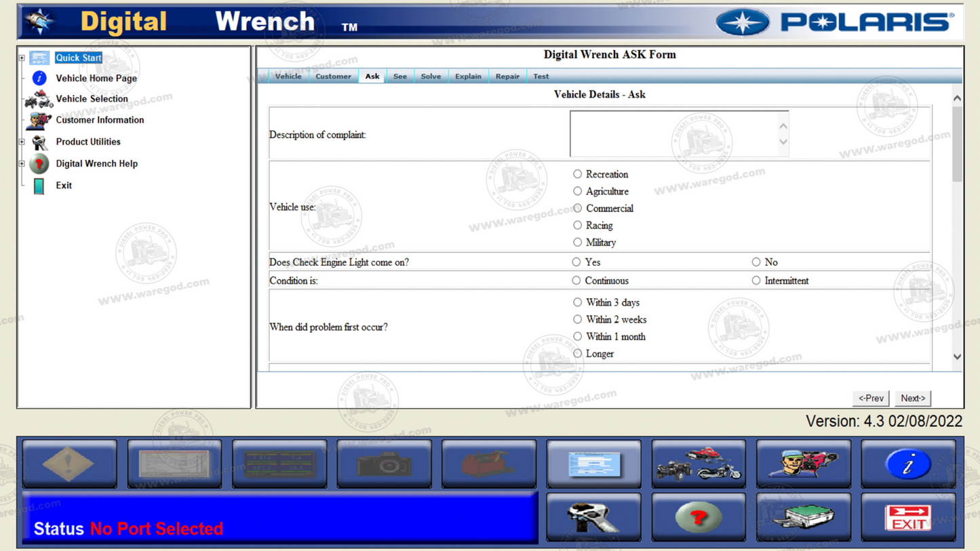The width and height of the screenshot is (980, 551).
Task: Click the blue info button at bottom right
Action: 908,464
